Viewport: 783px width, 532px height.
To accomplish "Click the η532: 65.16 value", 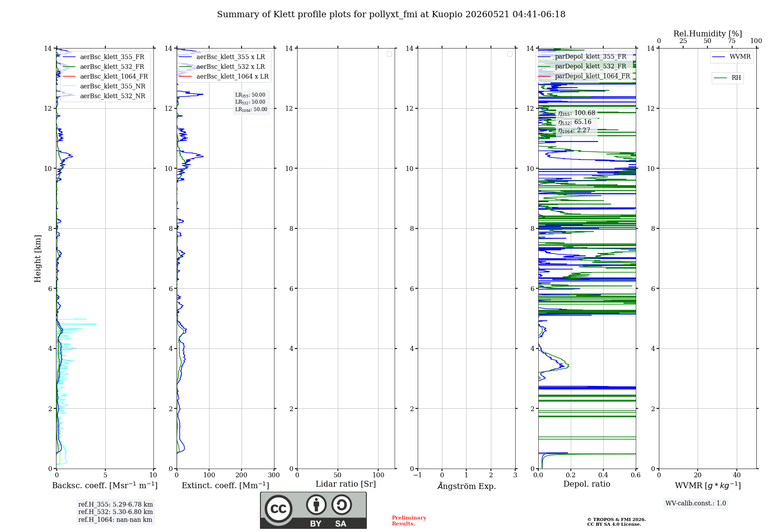I will [x=575, y=122].
